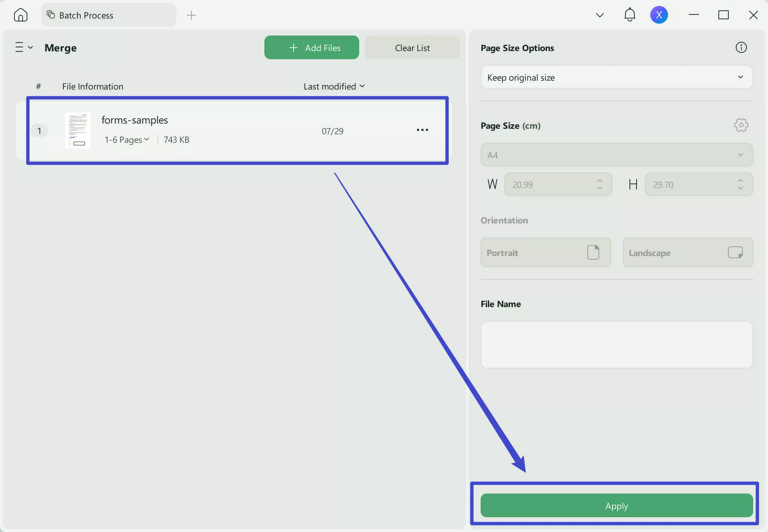
Task: Click the File Name input field
Action: 617,344
